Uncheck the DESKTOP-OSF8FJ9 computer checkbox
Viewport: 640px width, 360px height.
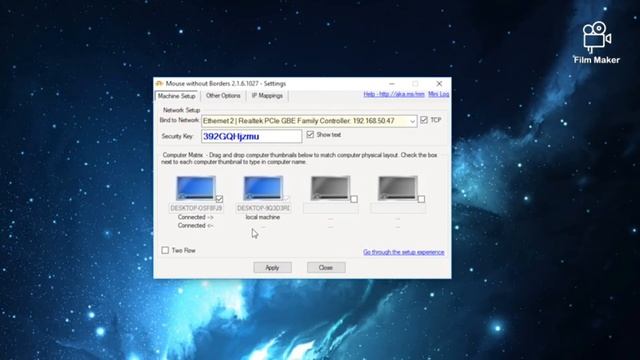tap(219, 199)
